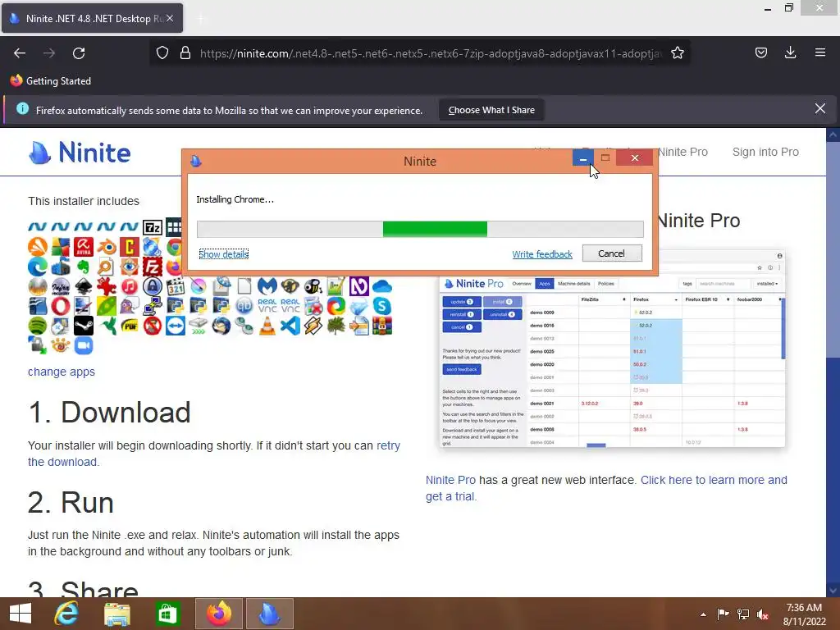Click Show details in Ninite dialog
Image resolution: width=840 pixels, height=630 pixels.
pos(223,254)
